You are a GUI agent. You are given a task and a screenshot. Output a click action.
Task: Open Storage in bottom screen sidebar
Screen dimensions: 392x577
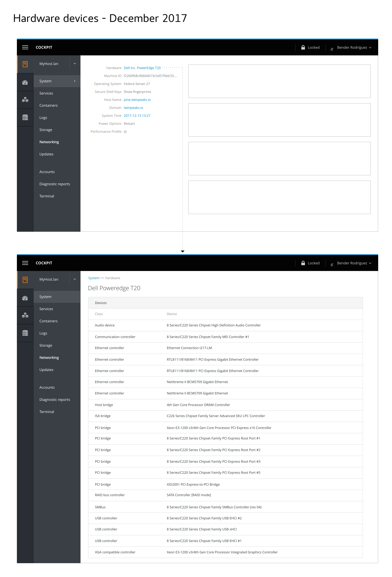[x=46, y=345]
